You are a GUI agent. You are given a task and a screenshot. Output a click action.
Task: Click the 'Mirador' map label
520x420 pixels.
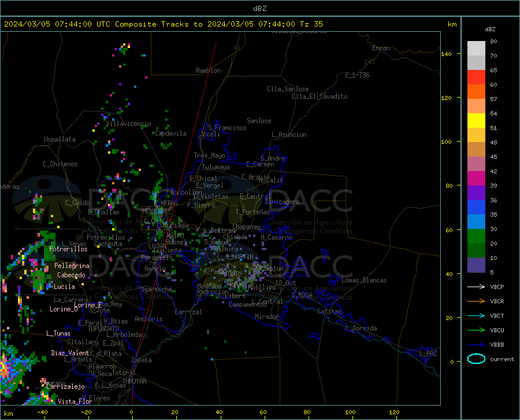[266, 317]
